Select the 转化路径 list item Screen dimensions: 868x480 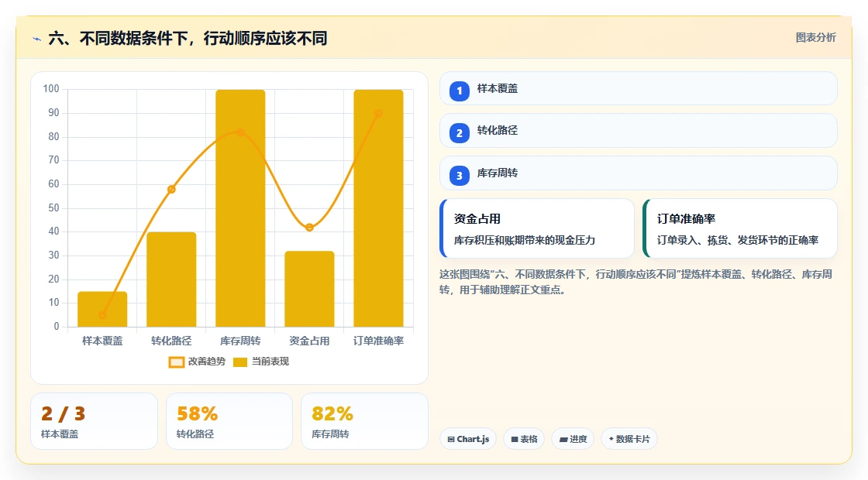tap(639, 131)
